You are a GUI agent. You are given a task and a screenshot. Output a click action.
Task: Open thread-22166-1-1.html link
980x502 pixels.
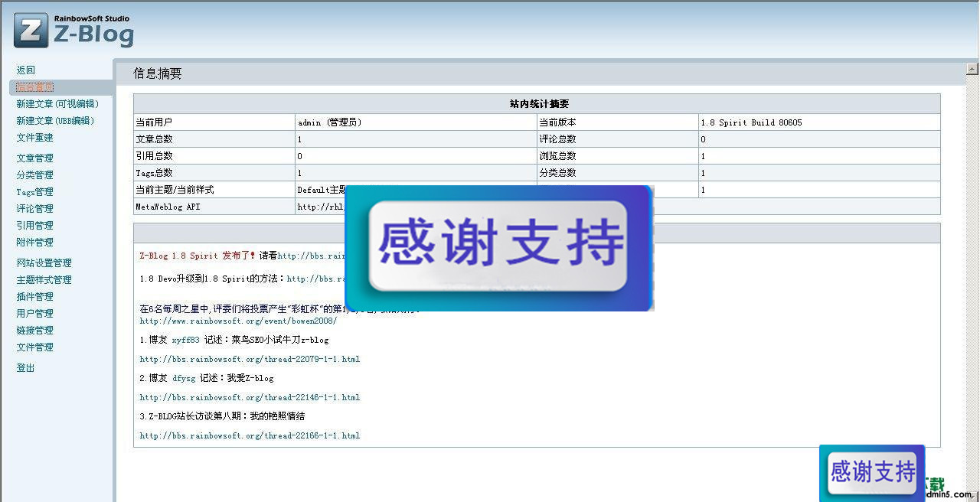[x=250, y=436]
